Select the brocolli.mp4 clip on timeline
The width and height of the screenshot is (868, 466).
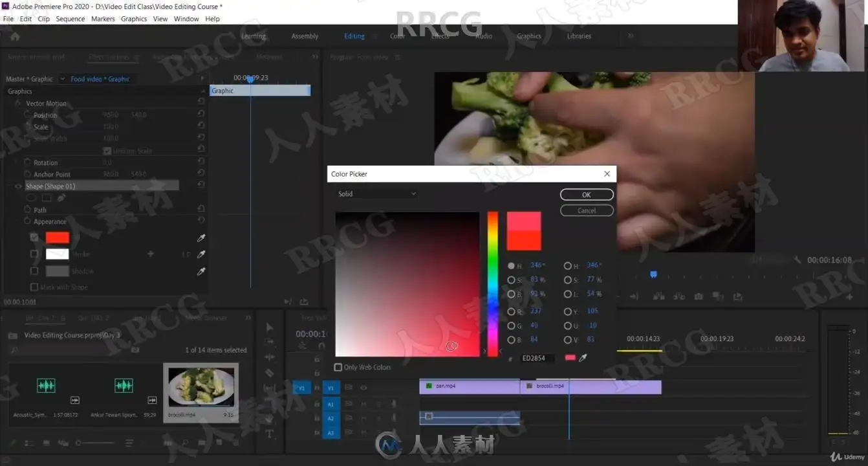[x=591, y=386]
